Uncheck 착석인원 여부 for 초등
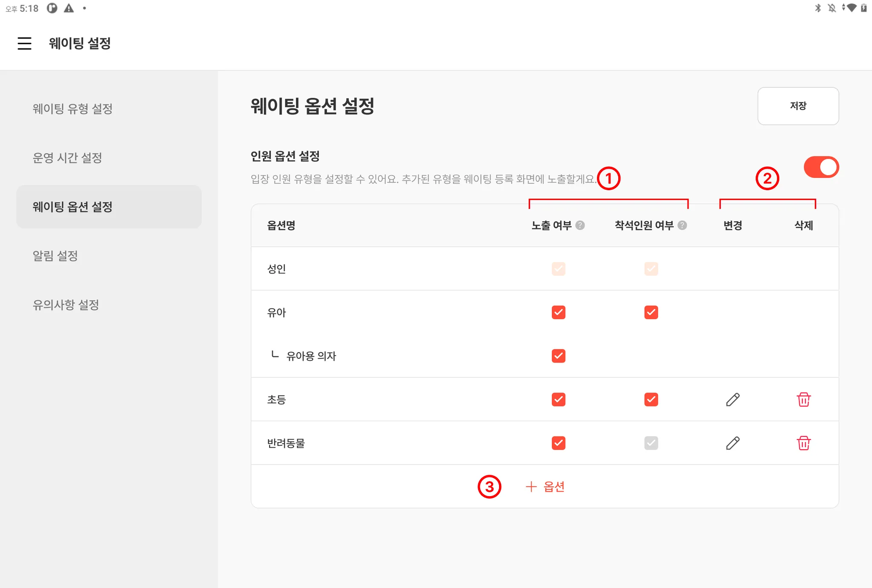 coord(651,400)
